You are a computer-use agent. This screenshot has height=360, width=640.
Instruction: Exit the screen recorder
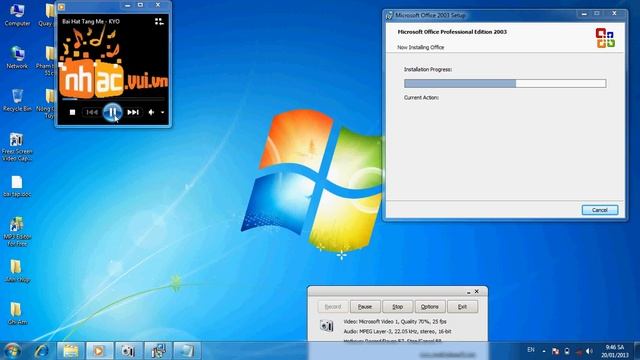point(462,307)
